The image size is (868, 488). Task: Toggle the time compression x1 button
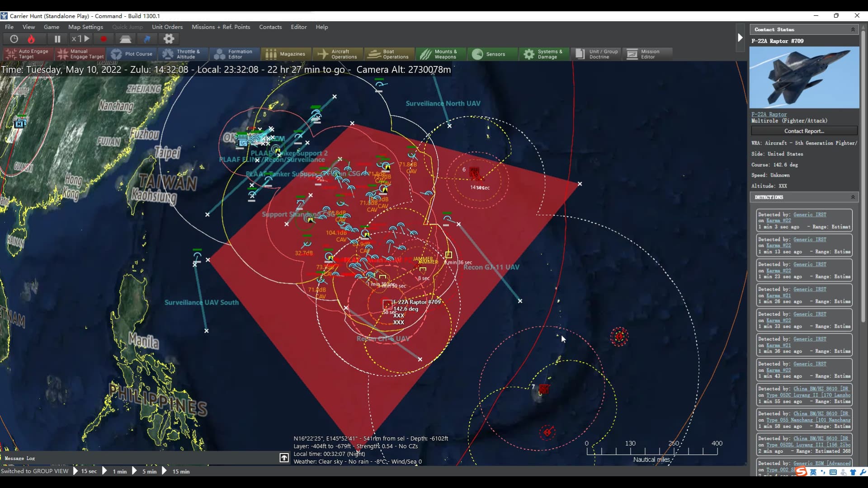pyautogui.click(x=81, y=39)
